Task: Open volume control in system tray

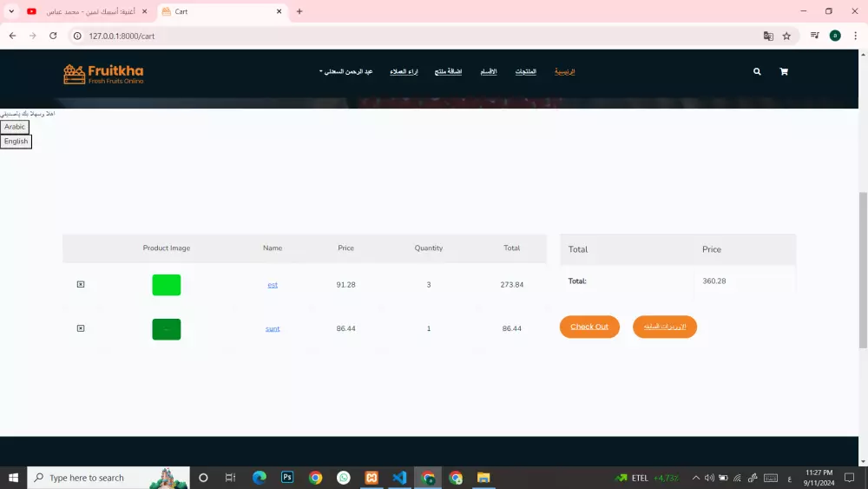Action: (x=709, y=478)
